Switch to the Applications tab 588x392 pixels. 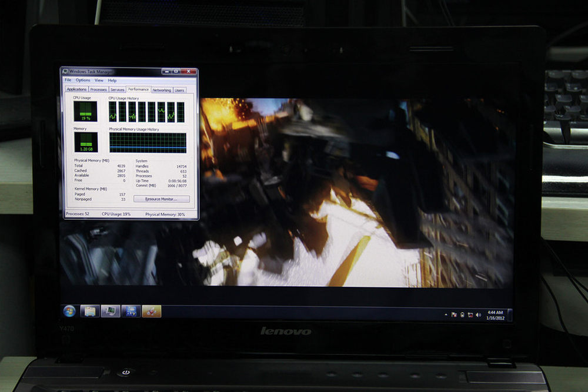[76, 89]
